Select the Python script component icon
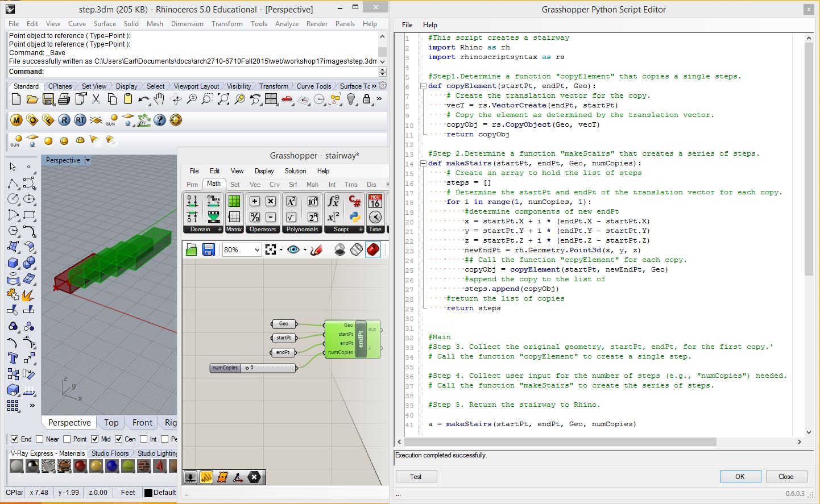820x504 pixels. click(x=355, y=217)
